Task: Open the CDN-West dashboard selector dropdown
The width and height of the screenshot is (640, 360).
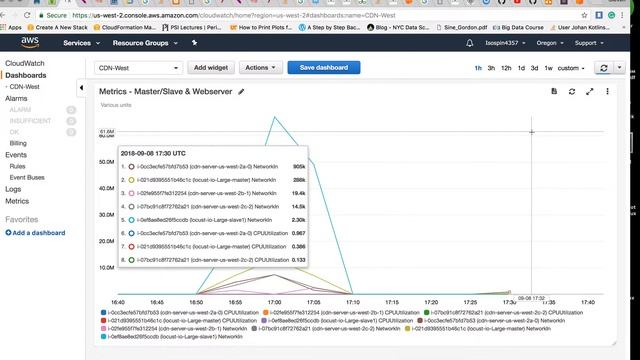Action: pos(138,68)
